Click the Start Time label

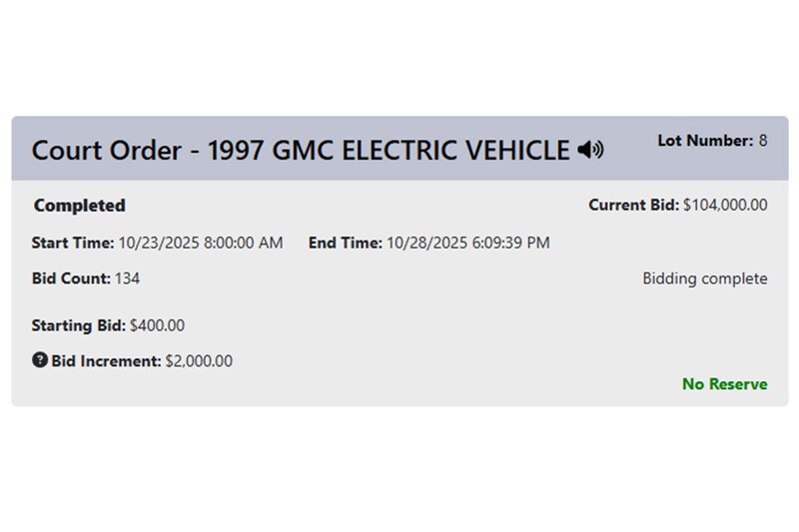point(73,243)
